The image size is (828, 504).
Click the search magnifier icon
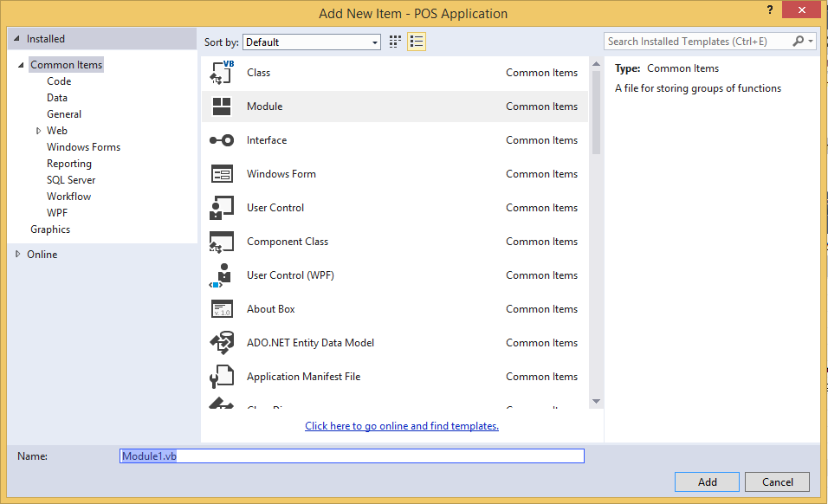[798, 42]
